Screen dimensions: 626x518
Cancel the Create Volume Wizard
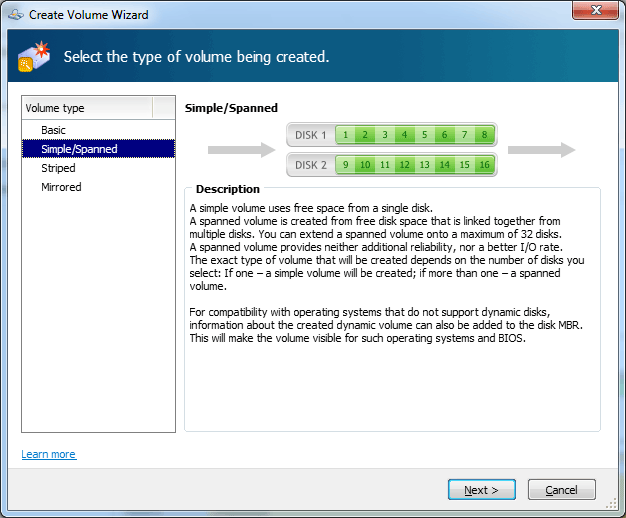point(561,490)
